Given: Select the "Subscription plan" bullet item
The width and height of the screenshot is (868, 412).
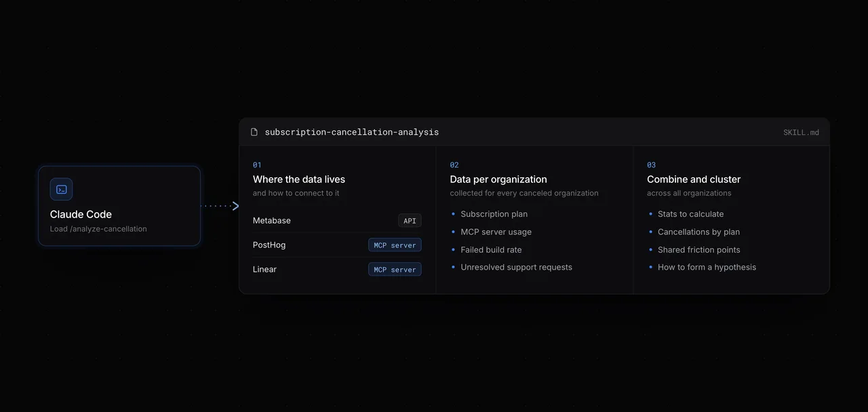Looking at the screenshot, I should [494, 214].
